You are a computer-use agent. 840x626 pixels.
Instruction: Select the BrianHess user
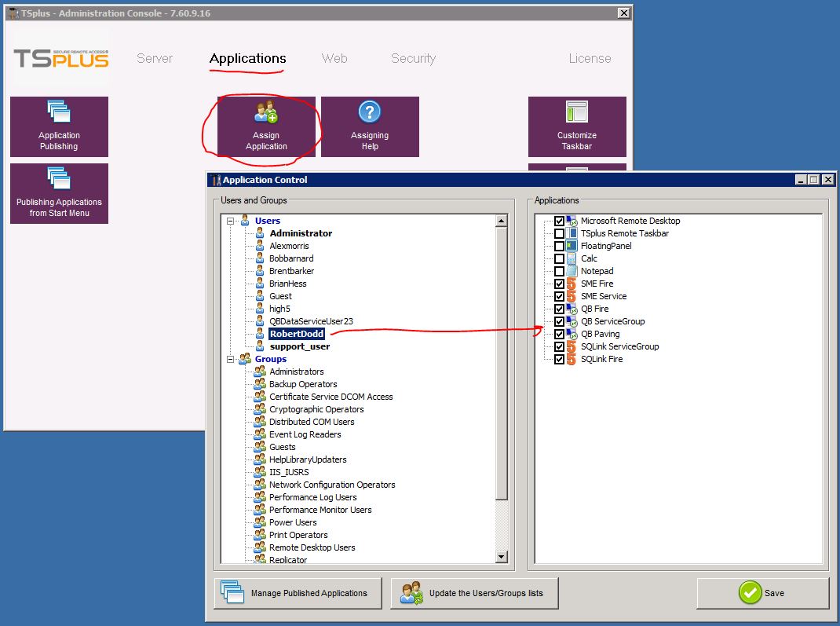[x=287, y=284]
